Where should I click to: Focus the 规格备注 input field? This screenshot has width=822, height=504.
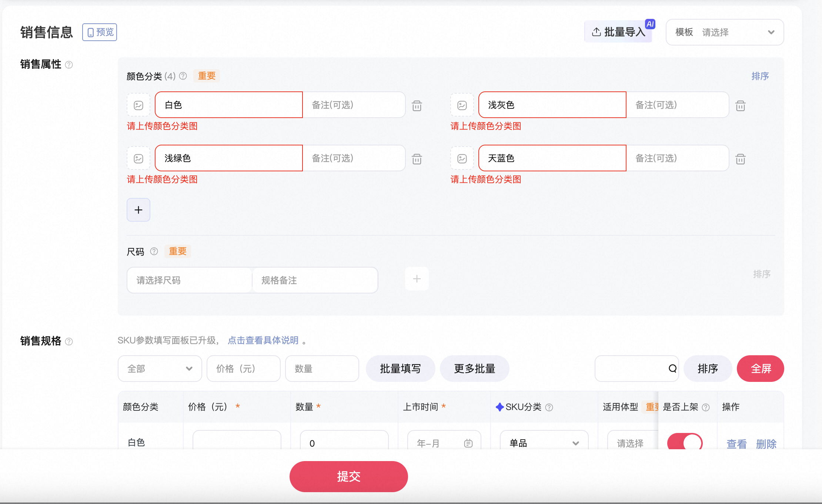click(x=315, y=280)
